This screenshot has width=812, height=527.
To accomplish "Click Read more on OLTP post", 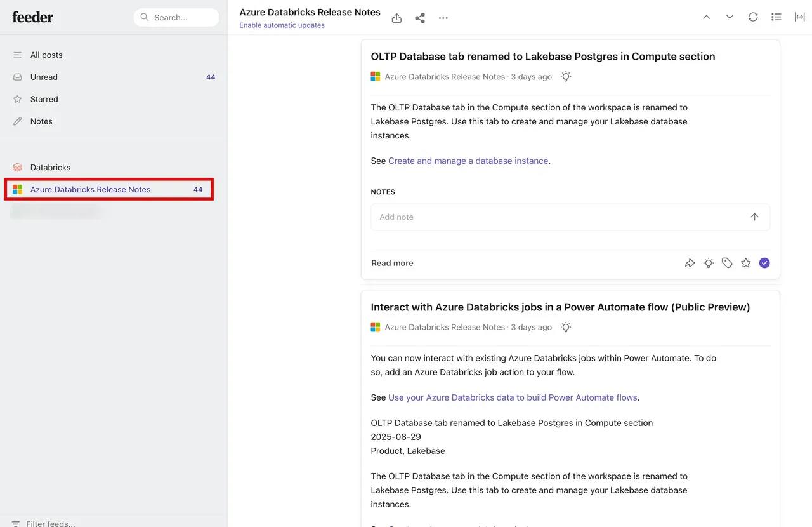I will [x=392, y=263].
